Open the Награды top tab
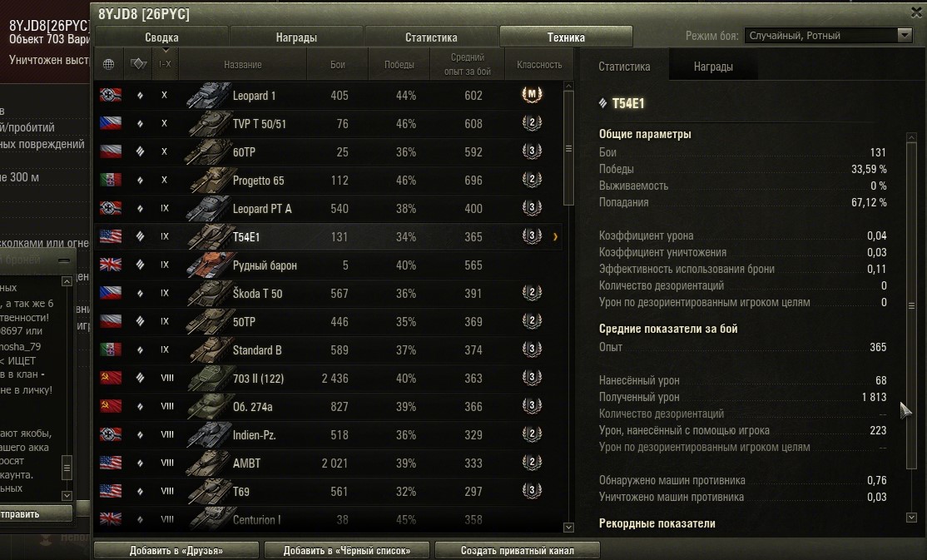The width and height of the screenshot is (927, 560). 296,37
